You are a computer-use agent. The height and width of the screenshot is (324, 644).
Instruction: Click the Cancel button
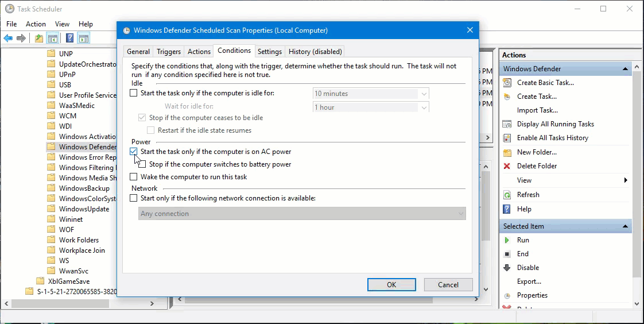pyautogui.click(x=448, y=284)
